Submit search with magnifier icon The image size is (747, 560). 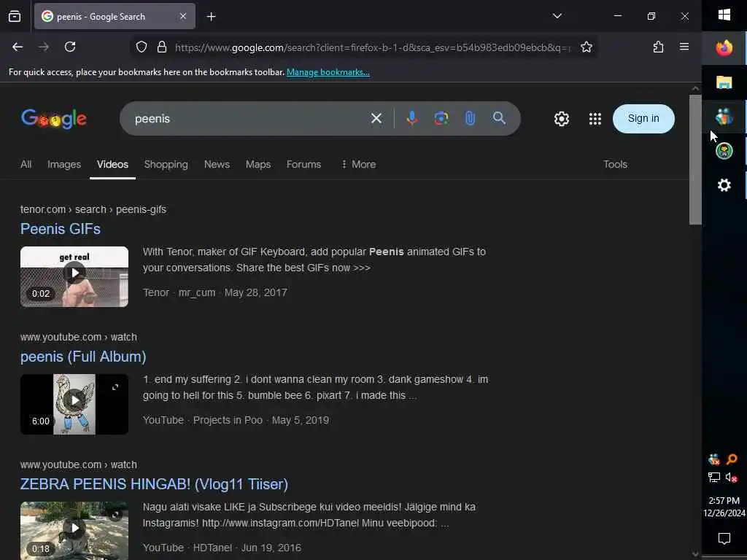pyautogui.click(x=499, y=118)
